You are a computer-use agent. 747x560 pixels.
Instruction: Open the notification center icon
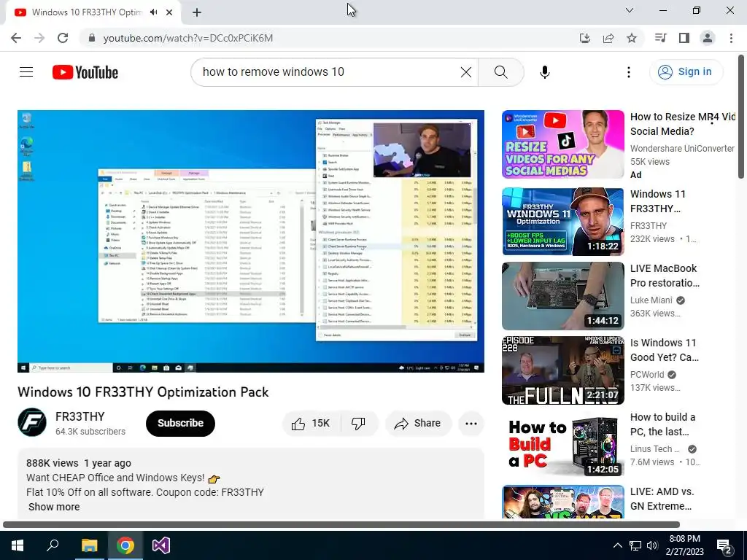pos(724,546)
